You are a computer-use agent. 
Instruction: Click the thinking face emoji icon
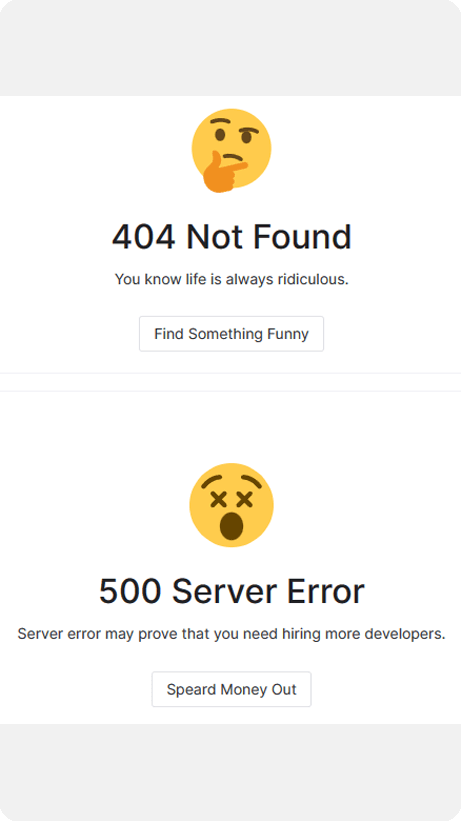231,150
